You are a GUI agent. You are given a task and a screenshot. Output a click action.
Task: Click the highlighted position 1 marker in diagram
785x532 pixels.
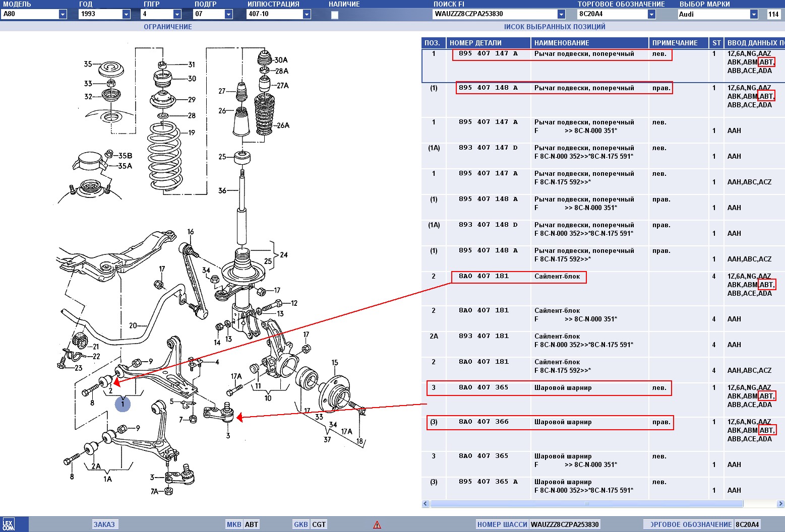pyautogui.click(x=123, y=404)
